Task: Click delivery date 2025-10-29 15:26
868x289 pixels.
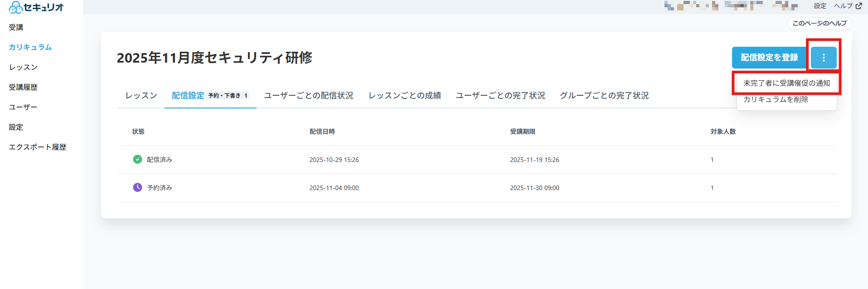Action: click(334, 160)
